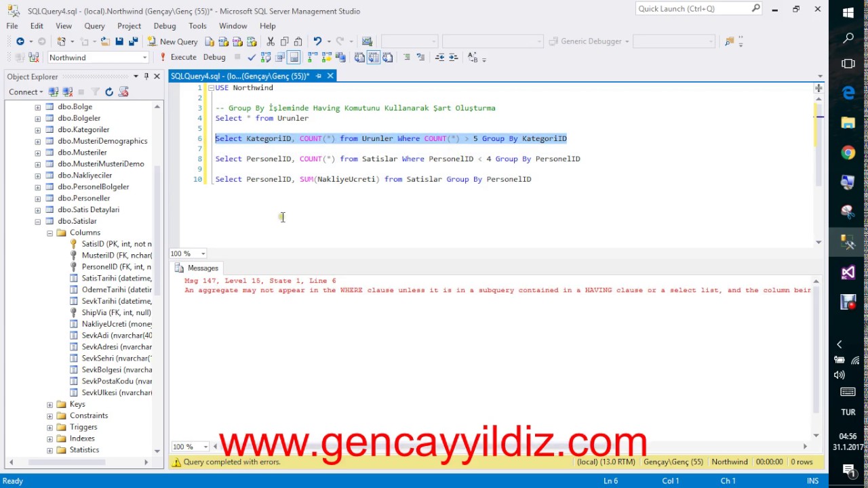Click the Query Options icon
Screen dimensions: 868x488
point(279,58)
